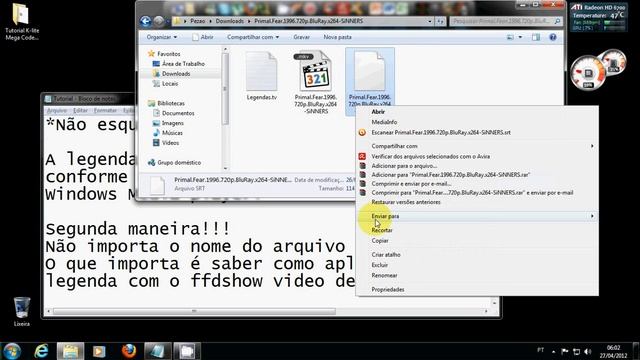Click the change view icon in Explorer
Screen dimensions: 640x360
click(x=510, y=37)
